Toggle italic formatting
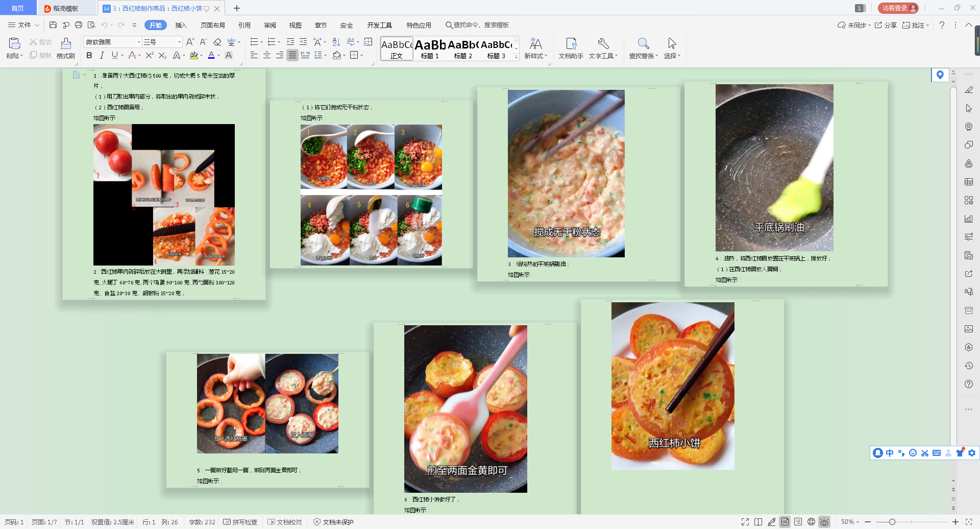The height and width of the screenshot is (529, 980). click(102, 55)
